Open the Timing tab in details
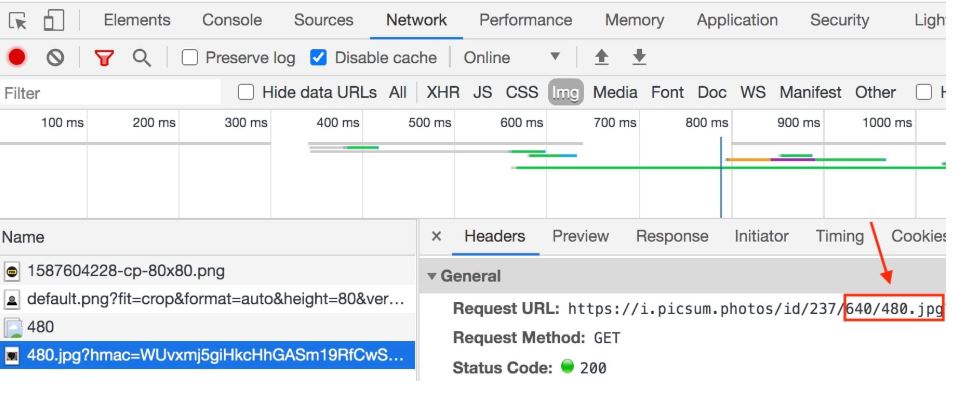953x400 pixels. (839, 236)
